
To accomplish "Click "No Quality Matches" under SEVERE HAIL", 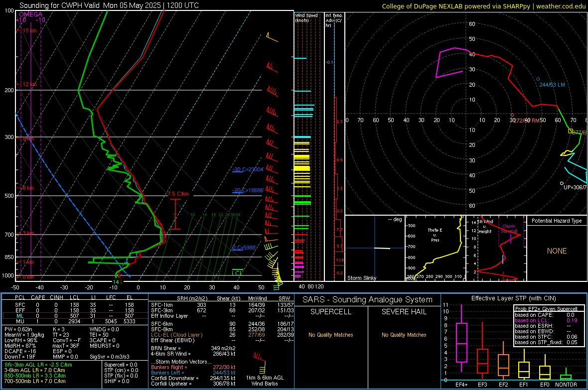I will (x=404, y=335).
